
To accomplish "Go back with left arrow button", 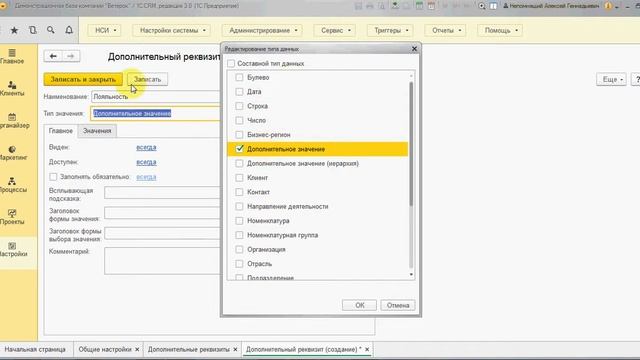I will point(53,56).
